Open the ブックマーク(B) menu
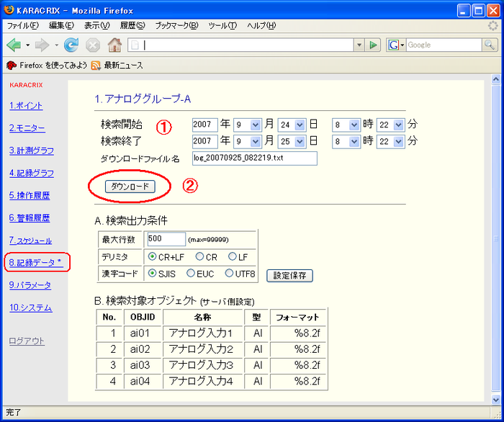Screen dimensions: 504x422 (x=176, y=26)
